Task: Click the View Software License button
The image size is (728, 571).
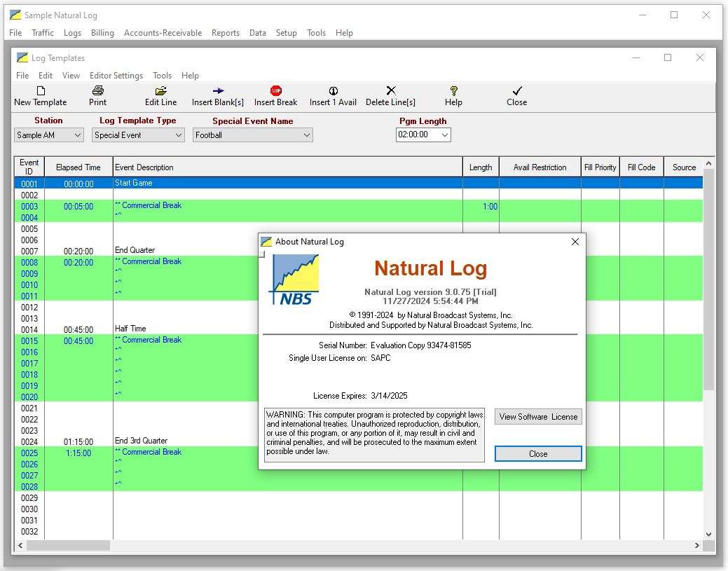Action: coord(538,417)
